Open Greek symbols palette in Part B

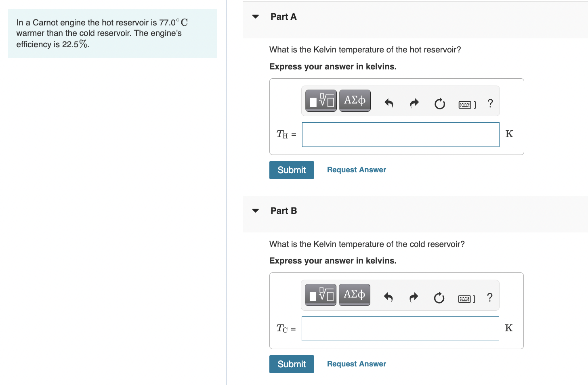(x=355, y=295)
